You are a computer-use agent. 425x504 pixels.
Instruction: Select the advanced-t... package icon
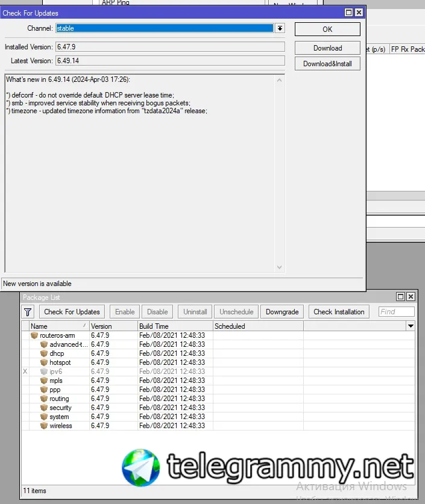44,344
